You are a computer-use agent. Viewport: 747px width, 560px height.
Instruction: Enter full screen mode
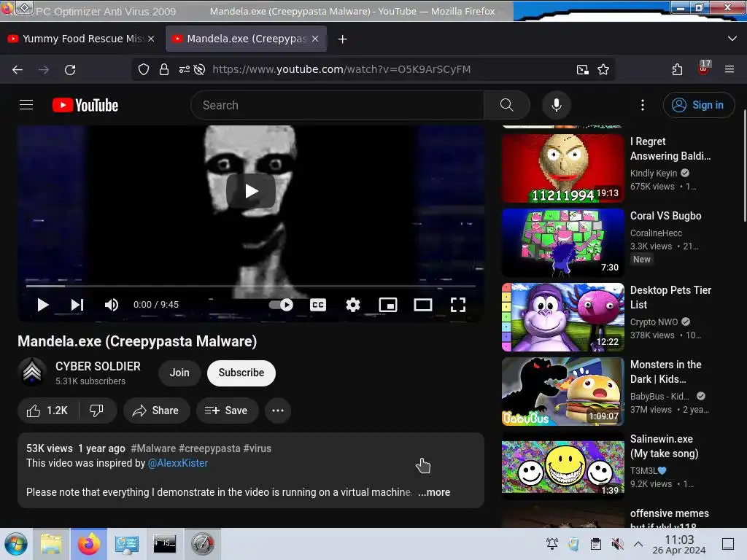tap(458, 305)
